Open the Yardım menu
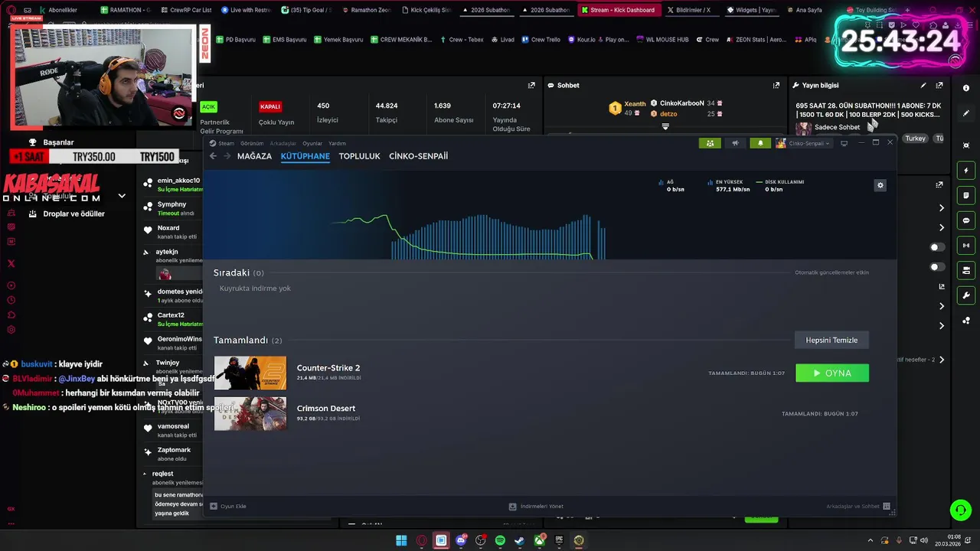This screenshot has width=980, height=551. (x=337, y=143)
